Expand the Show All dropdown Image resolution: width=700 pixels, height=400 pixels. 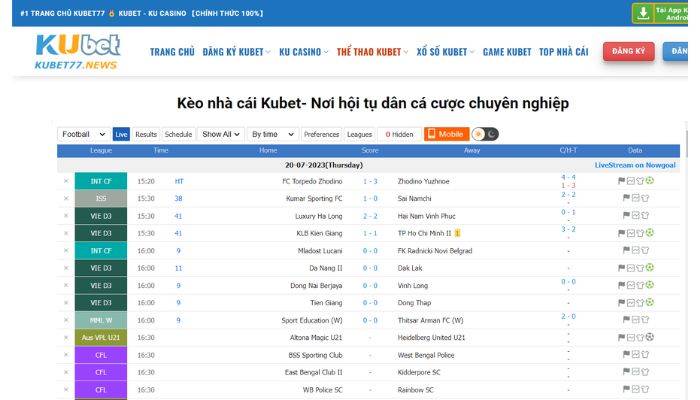click(x=220, y=134)
